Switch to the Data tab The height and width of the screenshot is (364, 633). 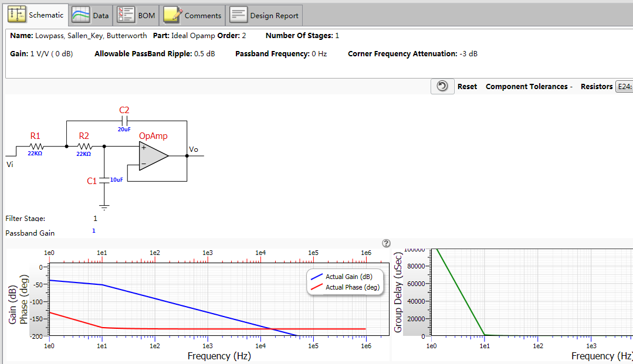tap(90, 15)
